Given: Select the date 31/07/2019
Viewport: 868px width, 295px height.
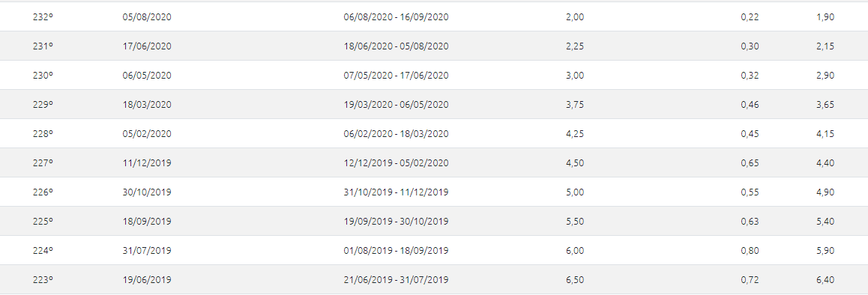Looking at the screenshot, I should 147,252.
